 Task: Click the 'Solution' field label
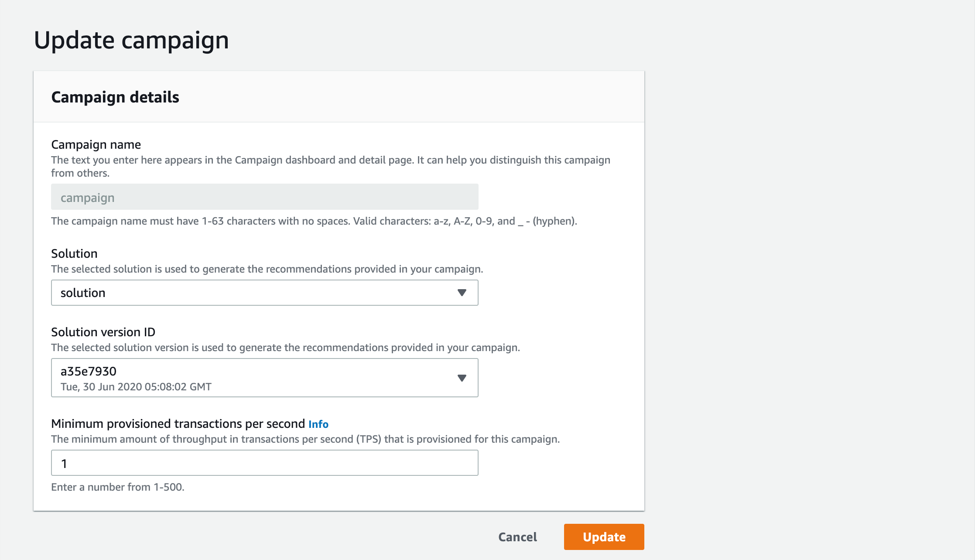click(74, 253)
